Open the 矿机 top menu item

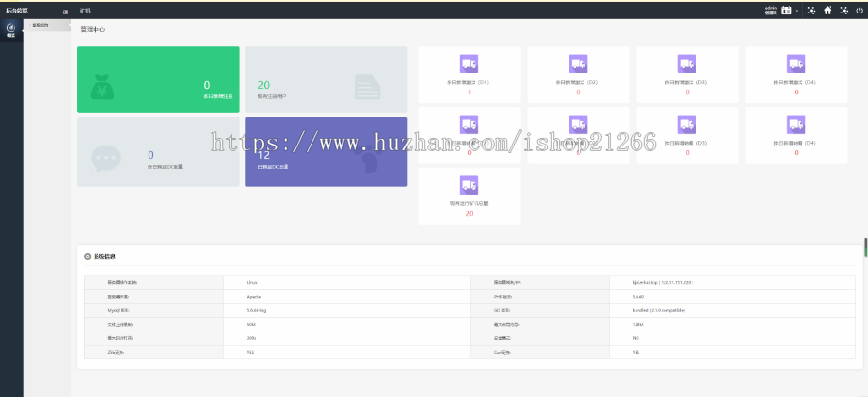tap(84, 11)
